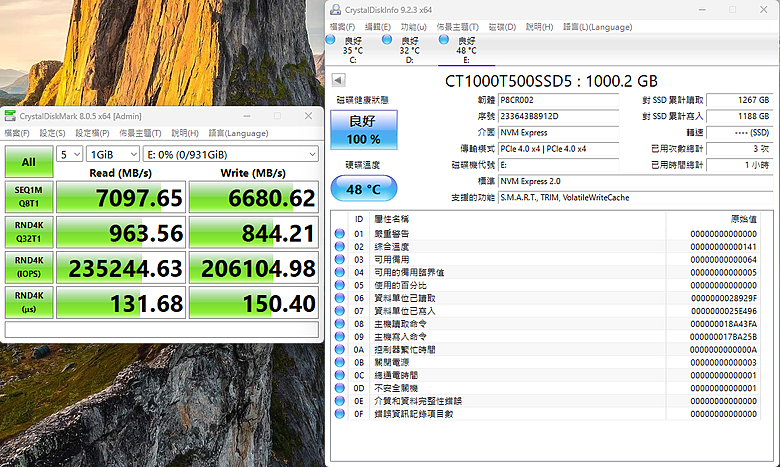Click status orb for attribute 0F row
Viewport: 780px width, 467px height.
pyautogui.click(x=340, y=414)
